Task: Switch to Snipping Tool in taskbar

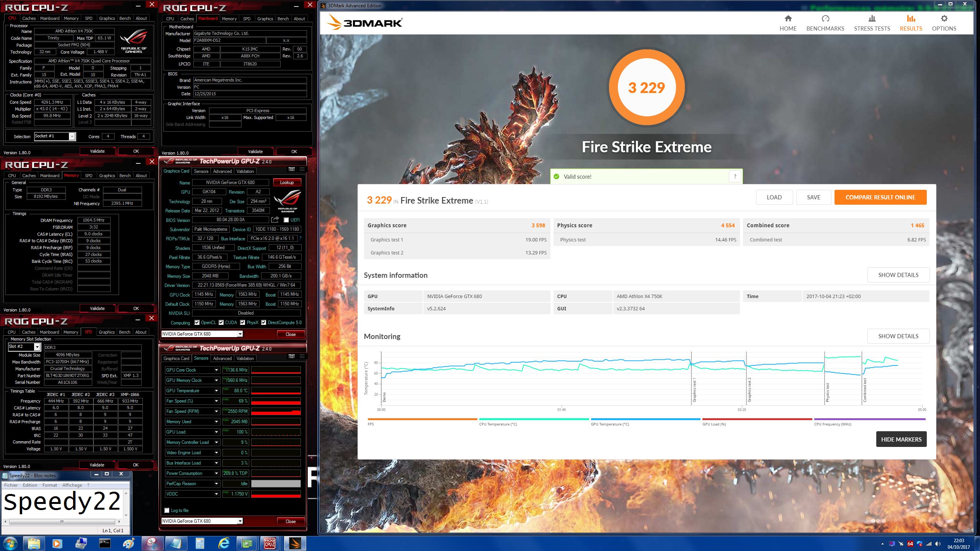Action: (x=152, y=543)
